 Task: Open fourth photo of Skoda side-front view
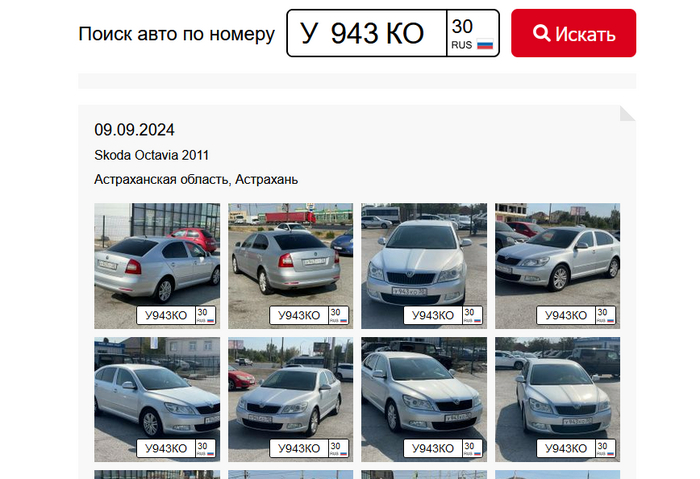(x=557, y=266)
